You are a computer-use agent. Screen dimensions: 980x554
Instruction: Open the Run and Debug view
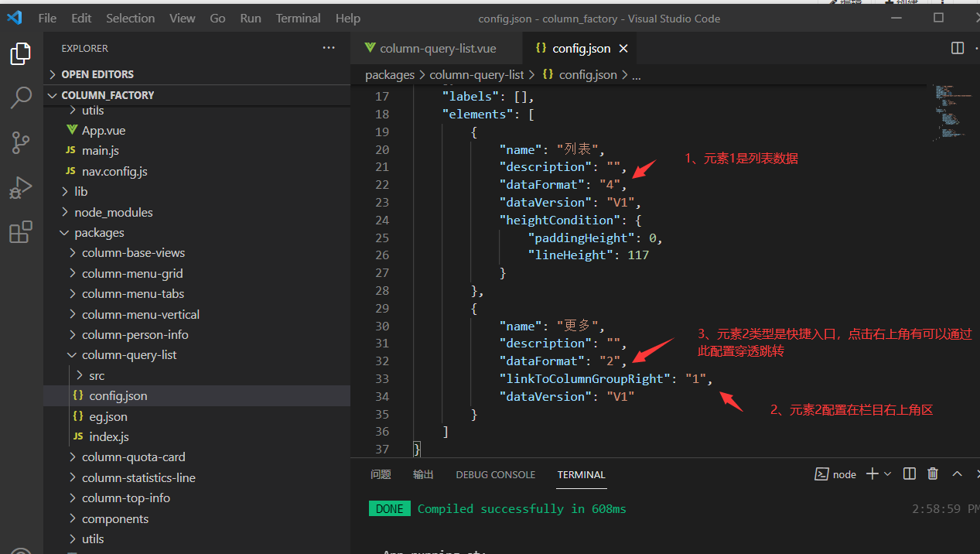pyautogui.click(x=21, y=187)
